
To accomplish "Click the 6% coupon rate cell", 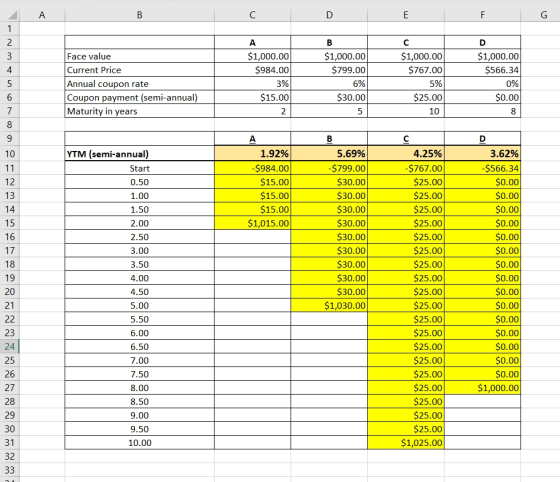I will tap(329, 84).
